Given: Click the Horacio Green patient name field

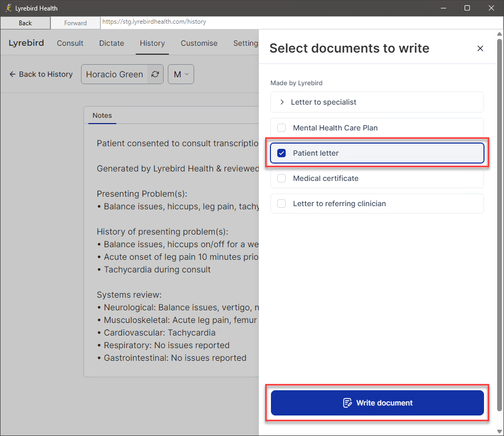Looking at the screenshot, I should click(115, 74).
